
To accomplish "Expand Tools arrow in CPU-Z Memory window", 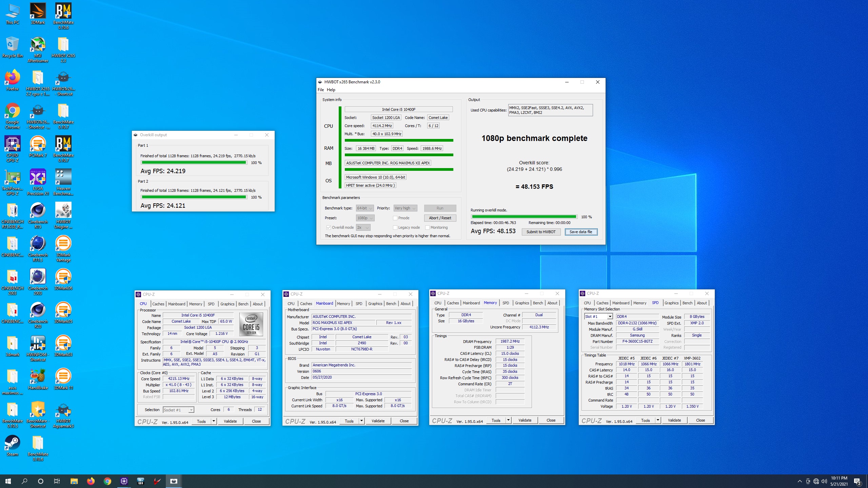I will [508, 420].
